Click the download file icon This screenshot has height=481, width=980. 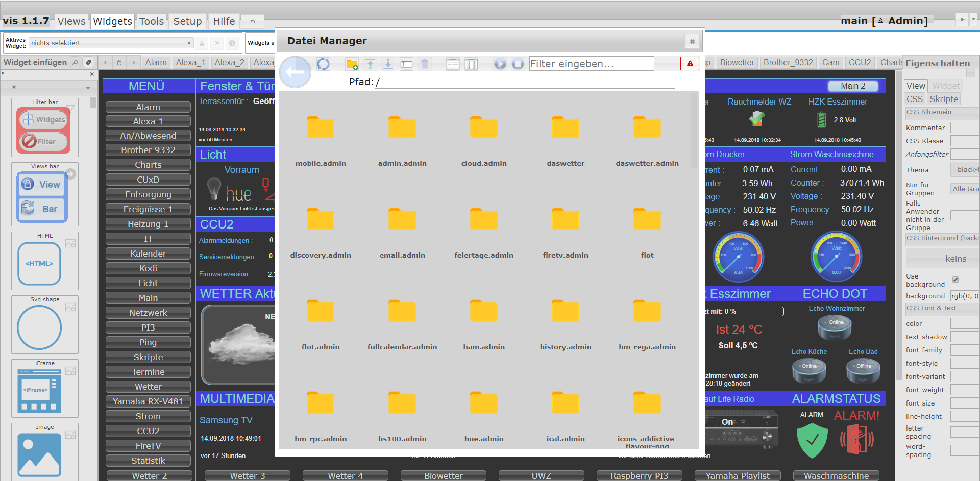(388, 64)
